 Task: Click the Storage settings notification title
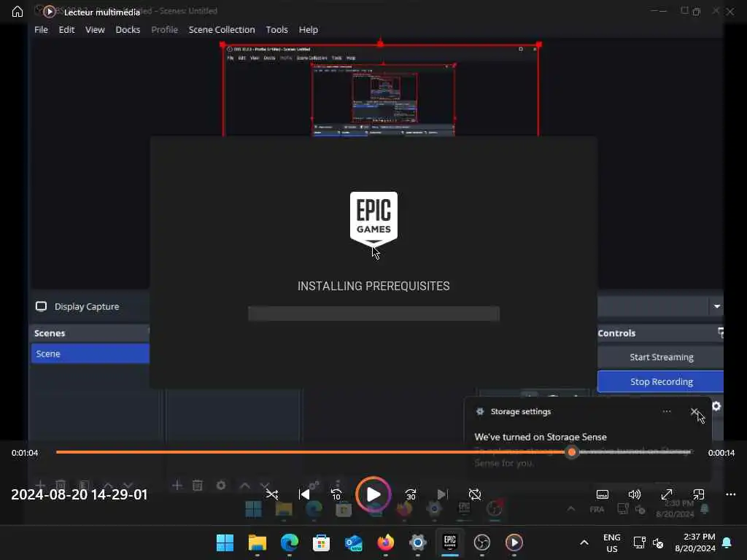[x=521, y=411]
